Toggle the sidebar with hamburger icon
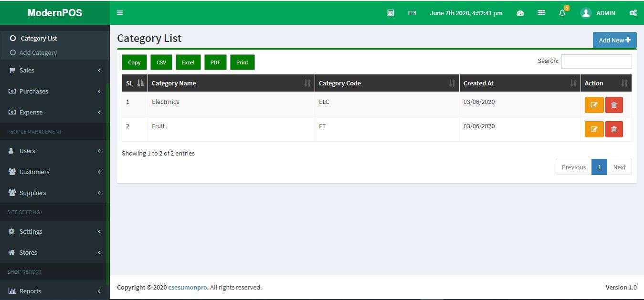This screenshot has height=300, width=644. click(x=120, y=13)
